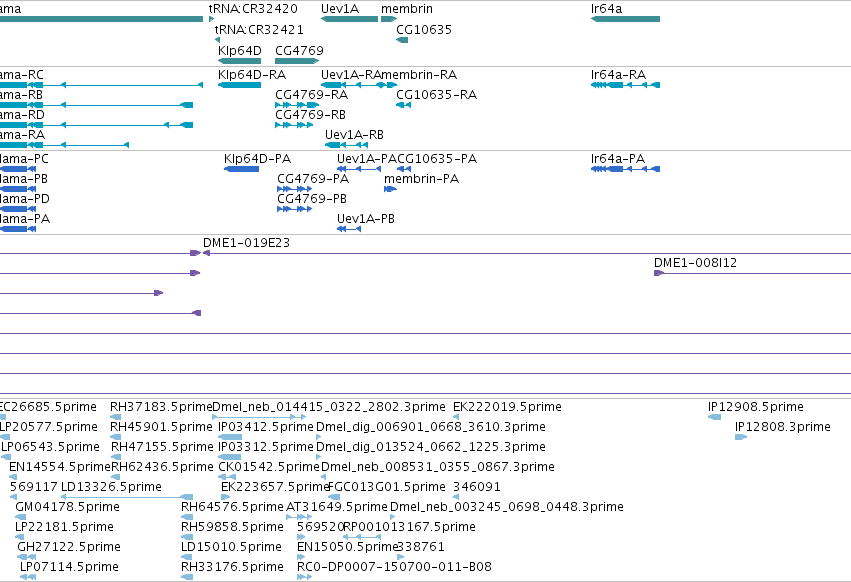Image resolution: width=851 pixels, height=582 pixels.
Task: Select transcript Ir64a-RA
Action: [x=625, y=85]
